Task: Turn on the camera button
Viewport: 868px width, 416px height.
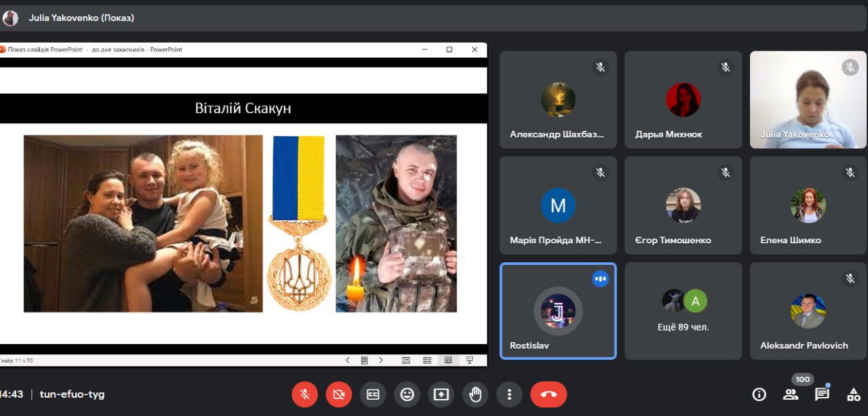Action: pyautogui.click(x=339, y=394)
